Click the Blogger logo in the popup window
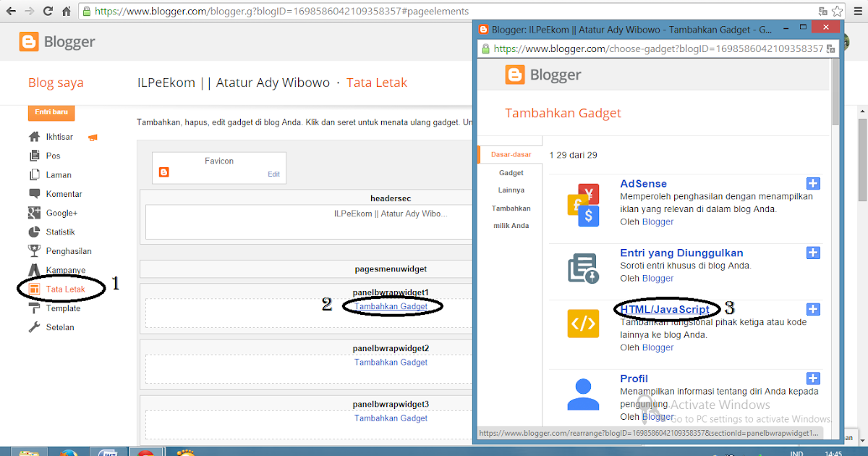 coord(543,75)
